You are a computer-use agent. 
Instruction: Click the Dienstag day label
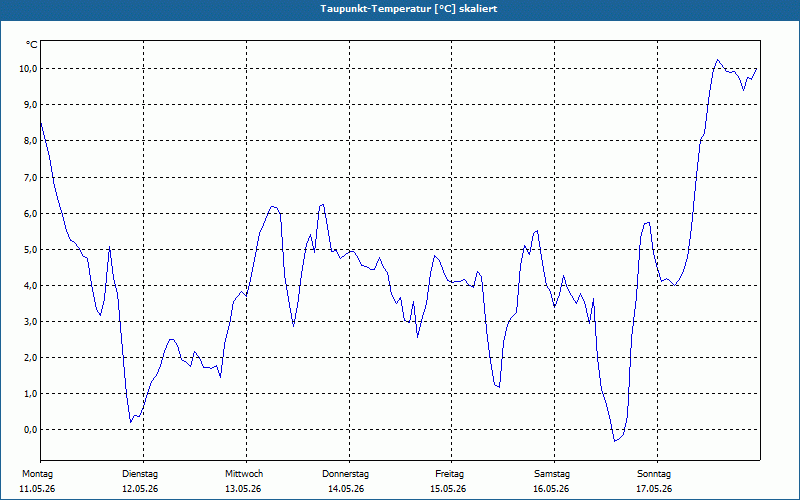(140, 474)
